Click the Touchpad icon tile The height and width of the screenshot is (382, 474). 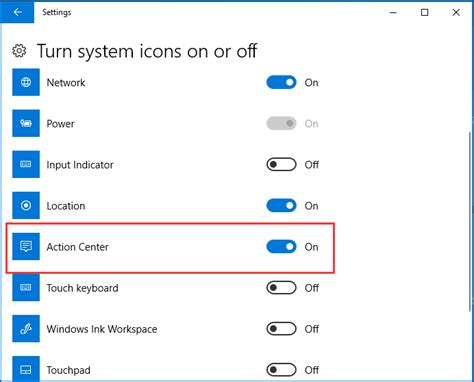pyautogui.click(x=26, y=369)
